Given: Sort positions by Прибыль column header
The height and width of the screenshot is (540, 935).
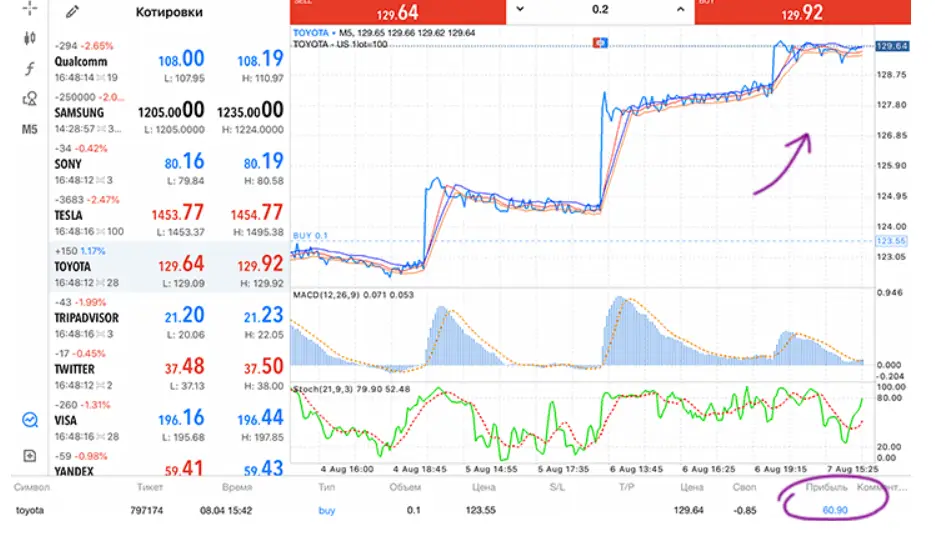Looking at the screenshot, I should 826,488.
